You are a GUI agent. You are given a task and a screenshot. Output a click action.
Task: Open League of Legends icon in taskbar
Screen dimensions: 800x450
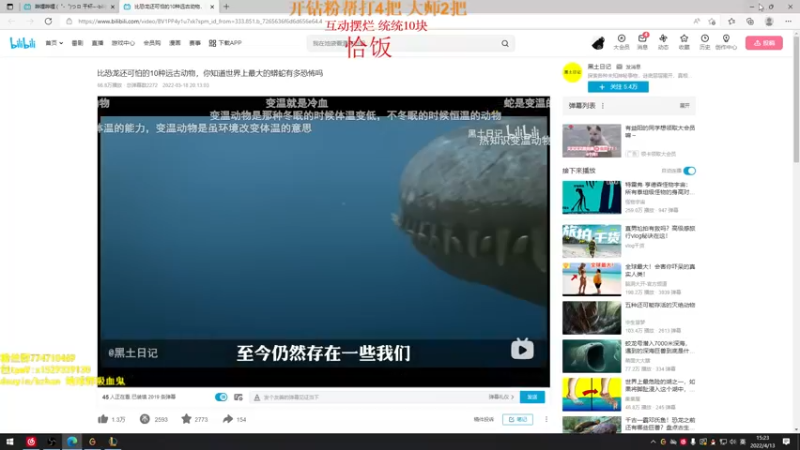113,442
